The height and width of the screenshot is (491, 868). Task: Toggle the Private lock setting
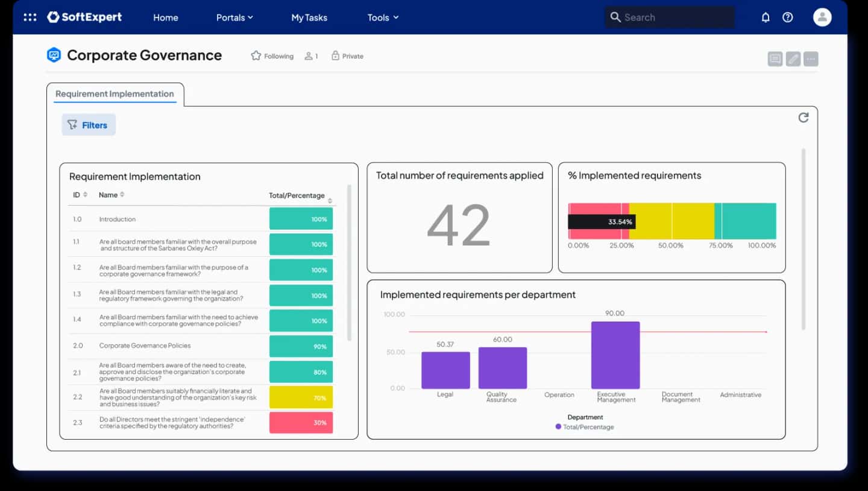click(x=347, y=56)
